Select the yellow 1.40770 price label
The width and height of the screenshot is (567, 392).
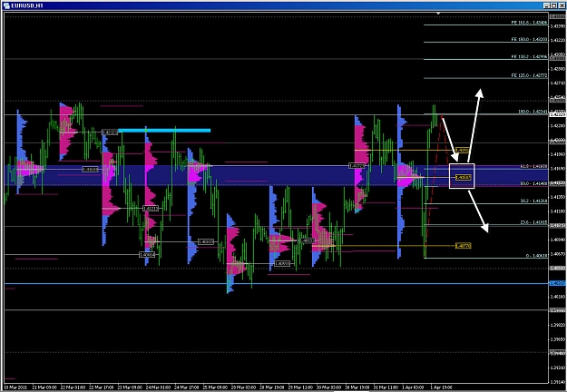click(x=464, y=246)
